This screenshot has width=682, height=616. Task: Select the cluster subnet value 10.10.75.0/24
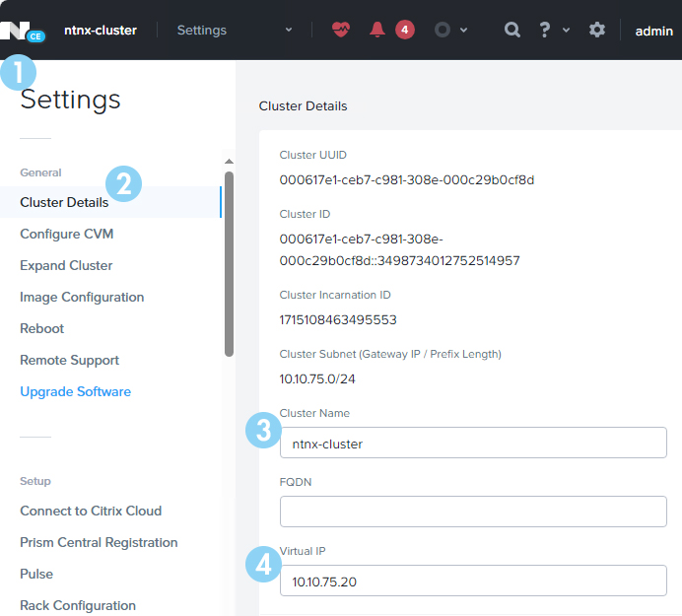pos(317,379)
